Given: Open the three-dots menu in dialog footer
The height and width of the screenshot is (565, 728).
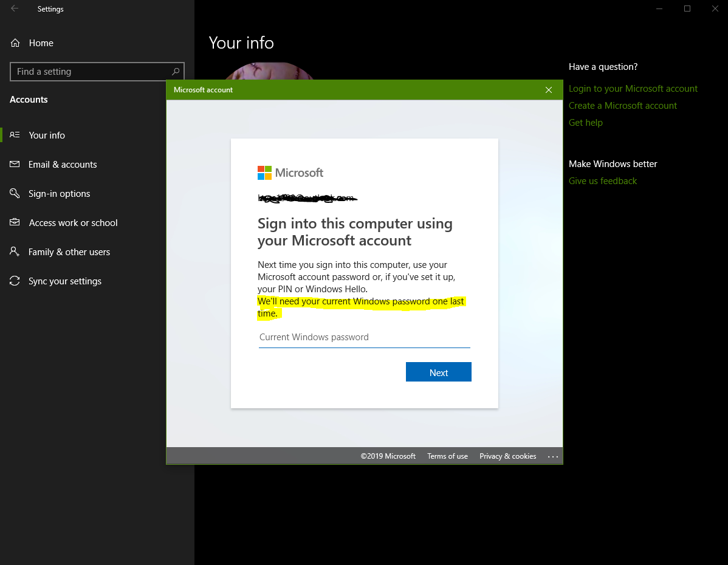Looking at the screenshot, I should point(552,456).
